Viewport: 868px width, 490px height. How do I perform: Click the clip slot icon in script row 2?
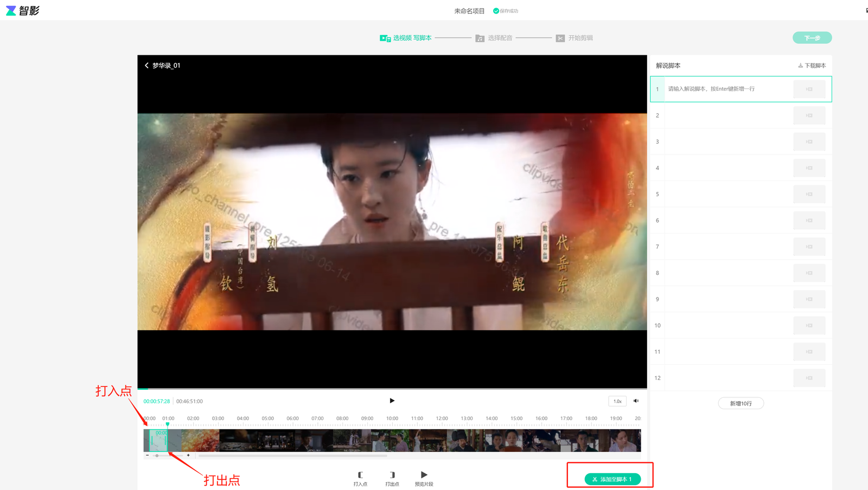(x=809, y=115)
